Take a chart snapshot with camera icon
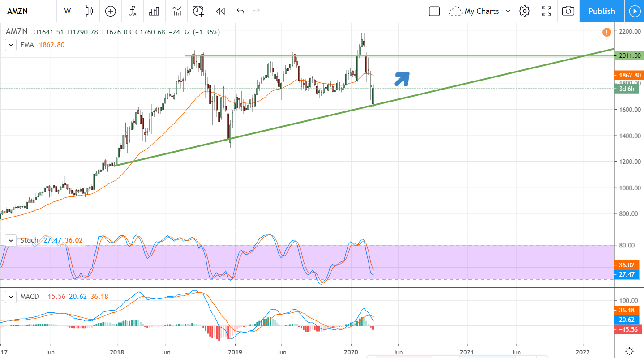 point(568,11)
